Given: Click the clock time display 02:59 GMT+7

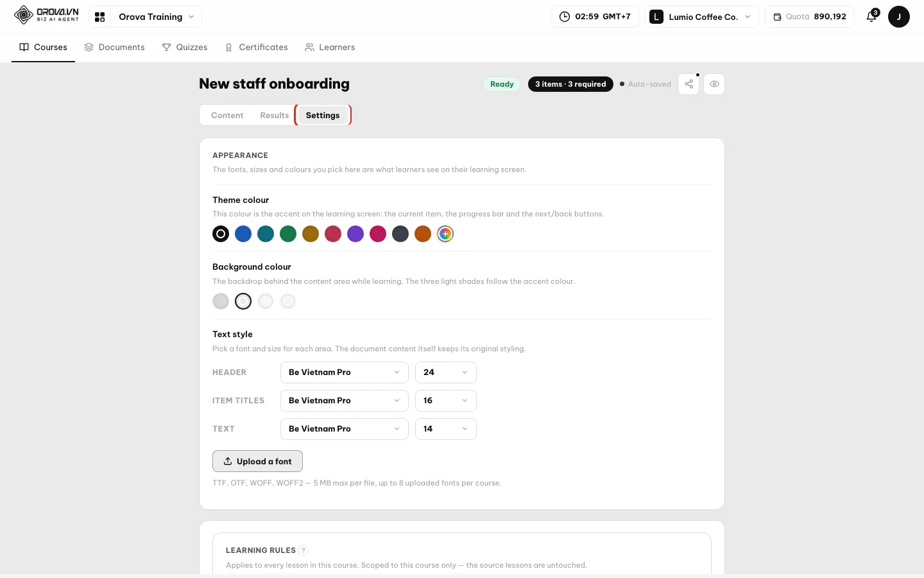Looking at the screenshot, I should (595, 17).
